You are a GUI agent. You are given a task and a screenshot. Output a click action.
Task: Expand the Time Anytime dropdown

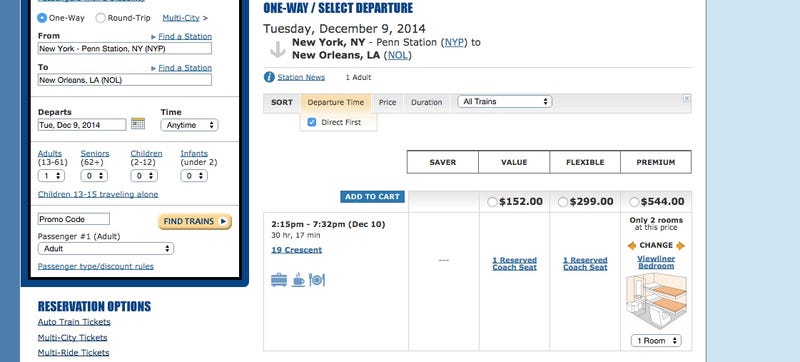(x=189, y=125)
